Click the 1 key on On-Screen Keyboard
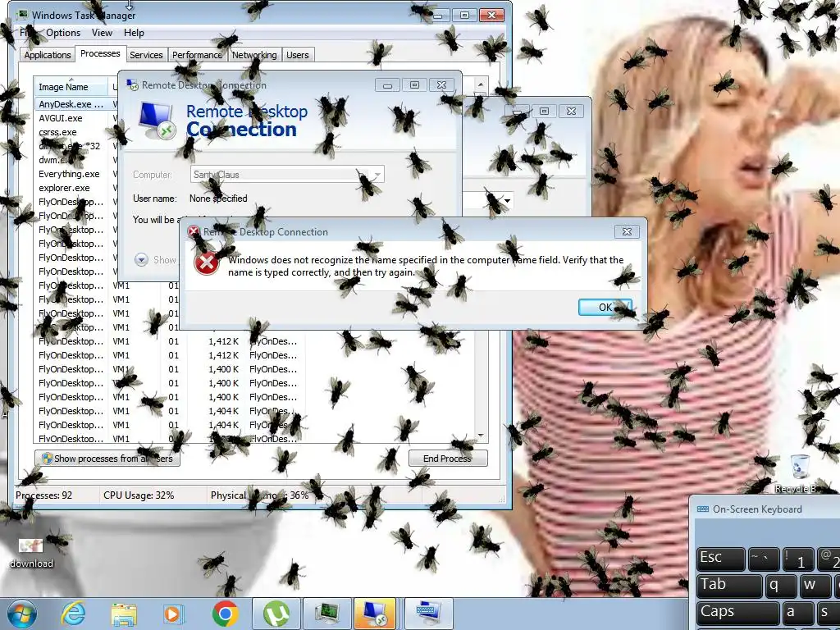Image resolution: width=840 pixels, height=630 pixels. coord(798,559)
